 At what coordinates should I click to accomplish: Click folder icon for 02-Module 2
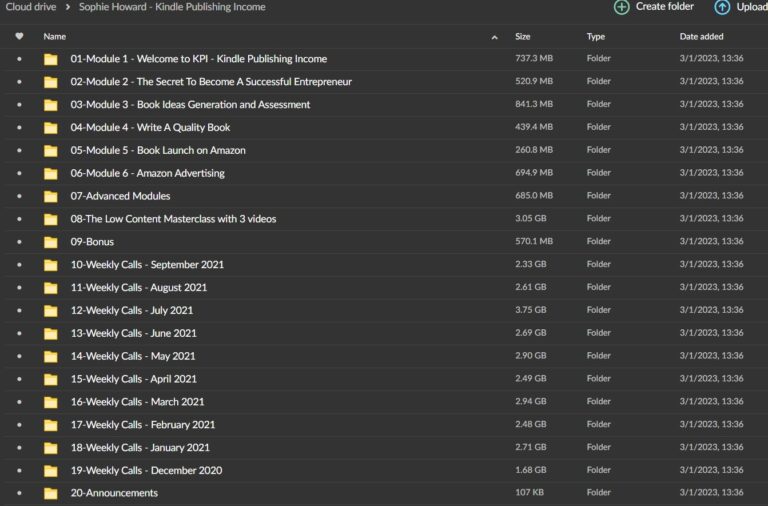pos(50,82)
